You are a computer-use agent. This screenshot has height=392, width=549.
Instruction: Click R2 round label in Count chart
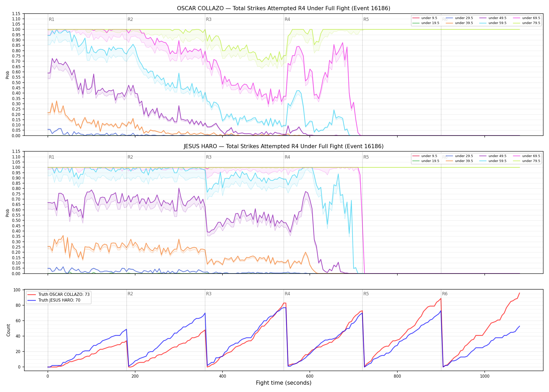130,294
